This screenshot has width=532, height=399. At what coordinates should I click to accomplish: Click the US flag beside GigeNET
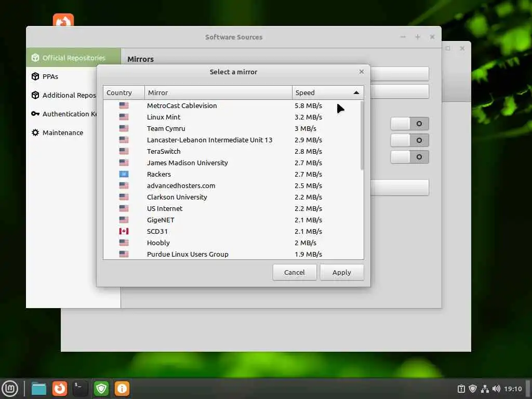point(124,220)
